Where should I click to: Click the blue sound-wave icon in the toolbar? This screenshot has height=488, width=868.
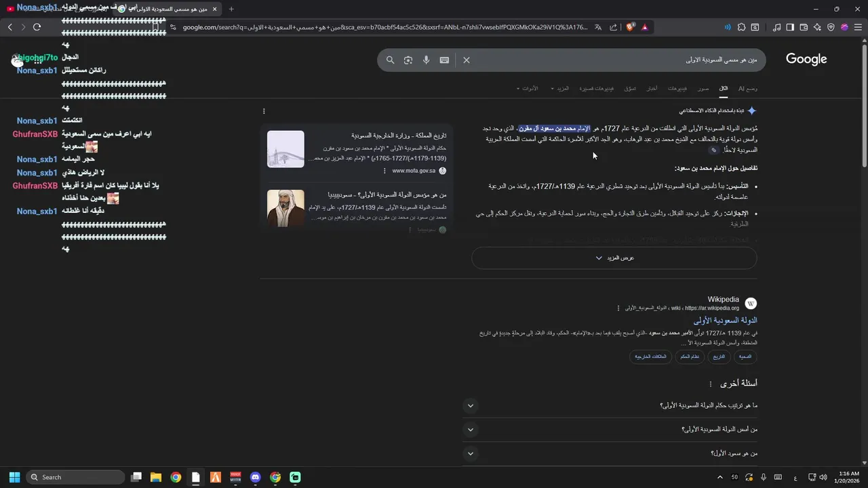[728, 27]
